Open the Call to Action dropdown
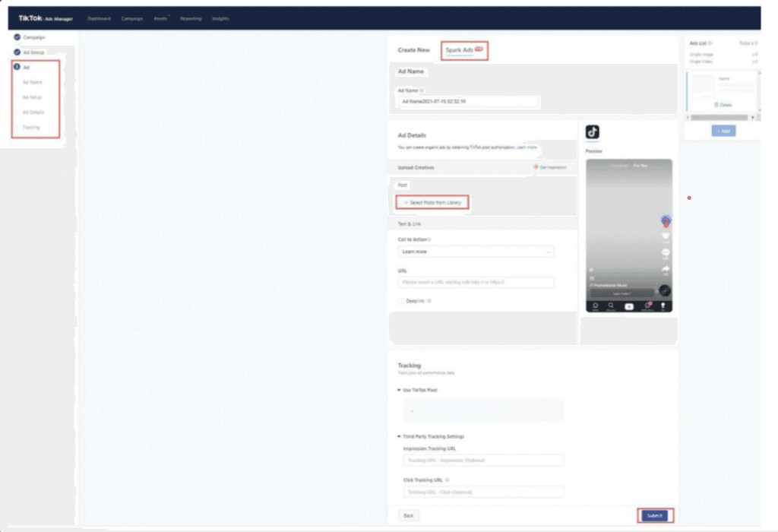The height and width of the screenshot is (532, 778). tap(476, 252)
